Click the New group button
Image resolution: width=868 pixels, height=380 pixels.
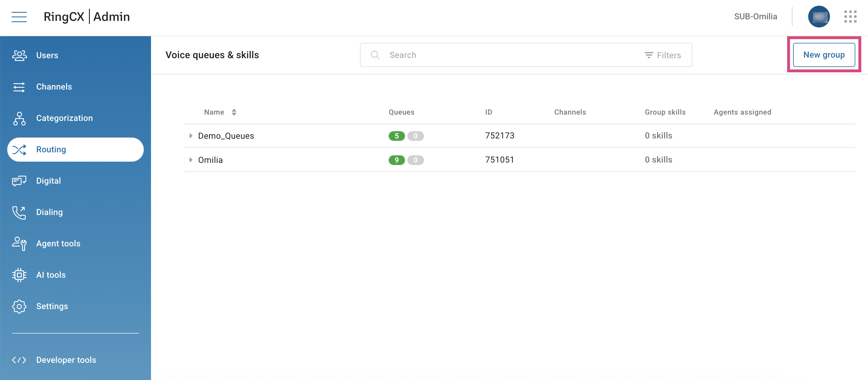pyautogui.click(x=824, y=55)
